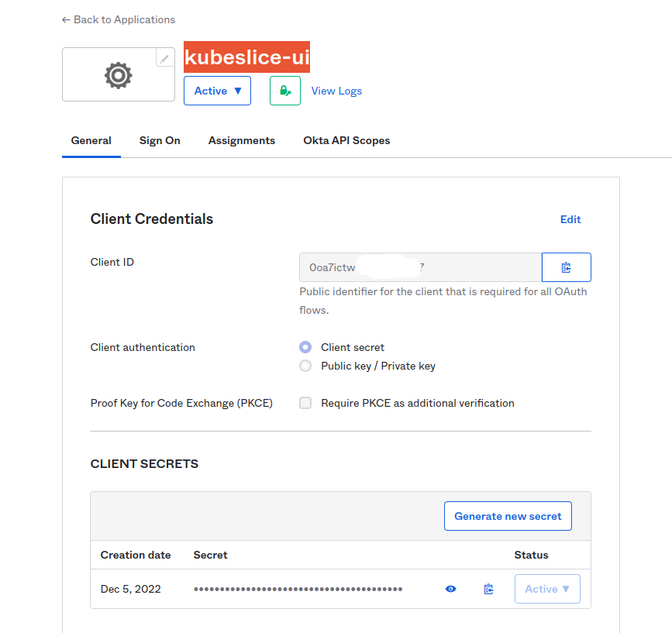Open View Logs link
672x633 pixels.
point(336,91)
